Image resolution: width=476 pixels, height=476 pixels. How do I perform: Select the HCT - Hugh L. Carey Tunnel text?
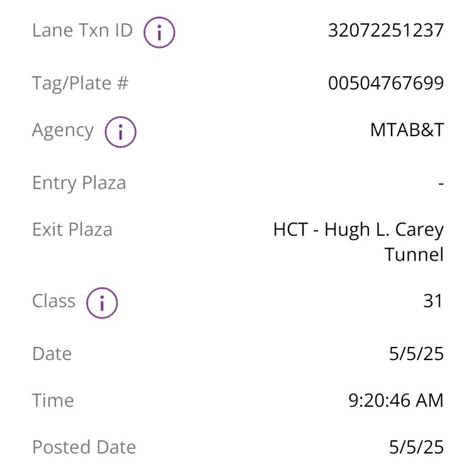click(358, 242)
